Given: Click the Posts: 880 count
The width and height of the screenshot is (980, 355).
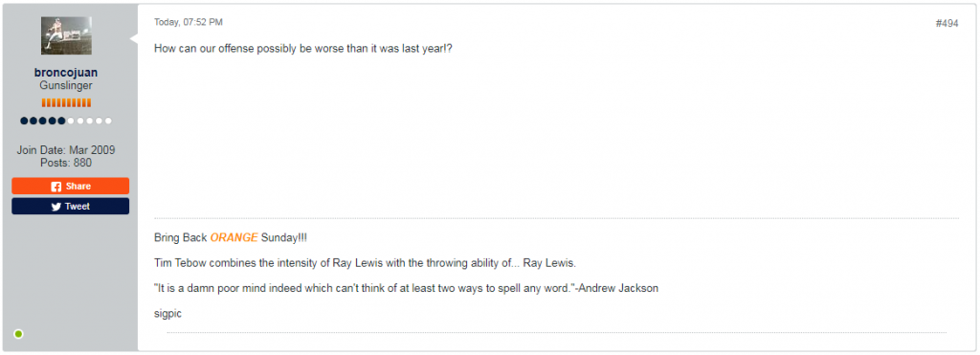Looking at the screenshot, I should (x=66, y=163).
